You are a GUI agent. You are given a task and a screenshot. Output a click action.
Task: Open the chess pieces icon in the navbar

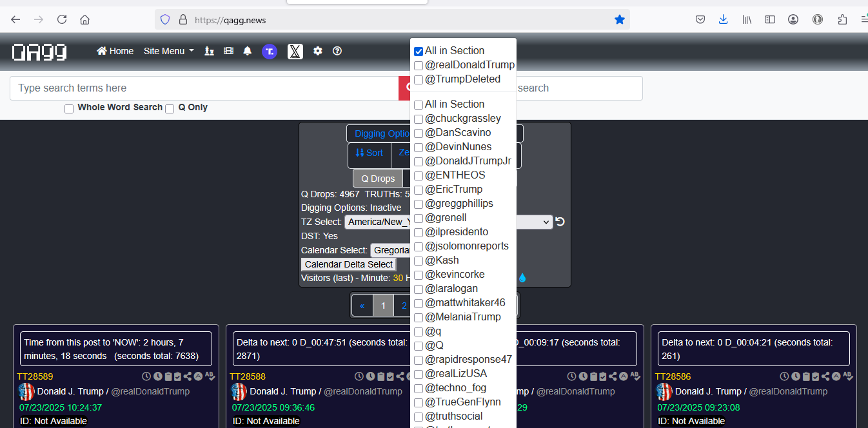coord(209,51)
